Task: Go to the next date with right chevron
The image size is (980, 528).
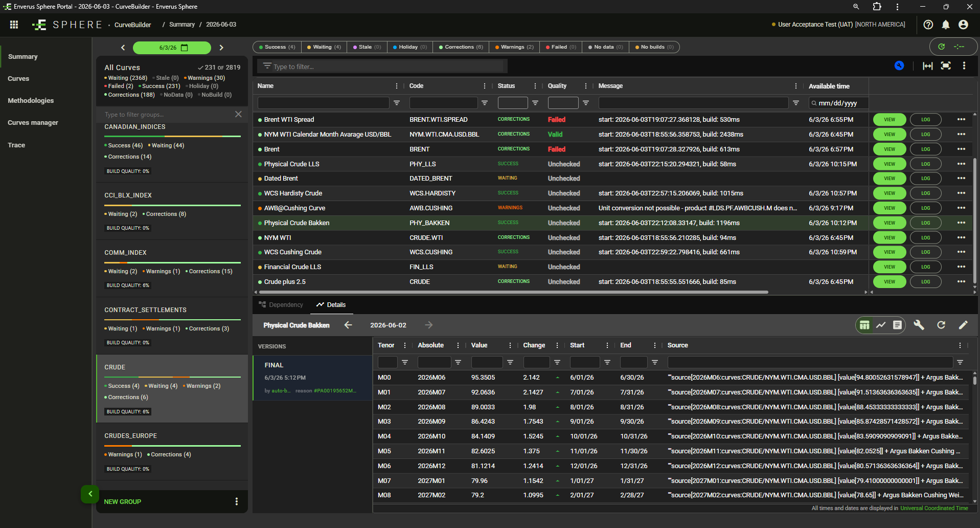Action: point(221,48)
